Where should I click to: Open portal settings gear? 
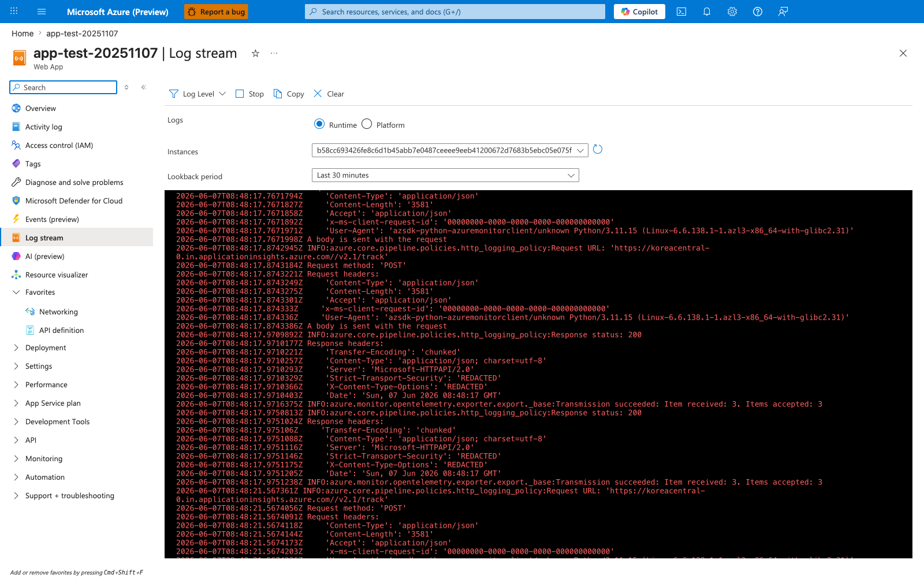click(732, 12)
